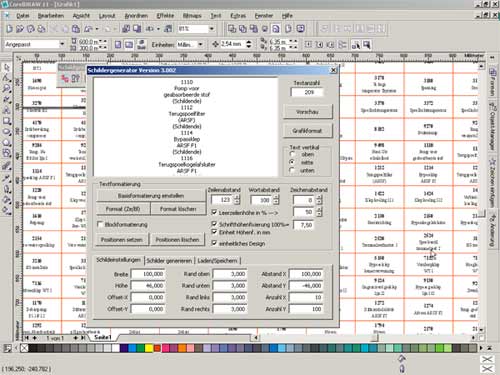This screenshot has height=375, width=500.
Task: Click the 'Anzahl Y' input field
Action: 306,309
